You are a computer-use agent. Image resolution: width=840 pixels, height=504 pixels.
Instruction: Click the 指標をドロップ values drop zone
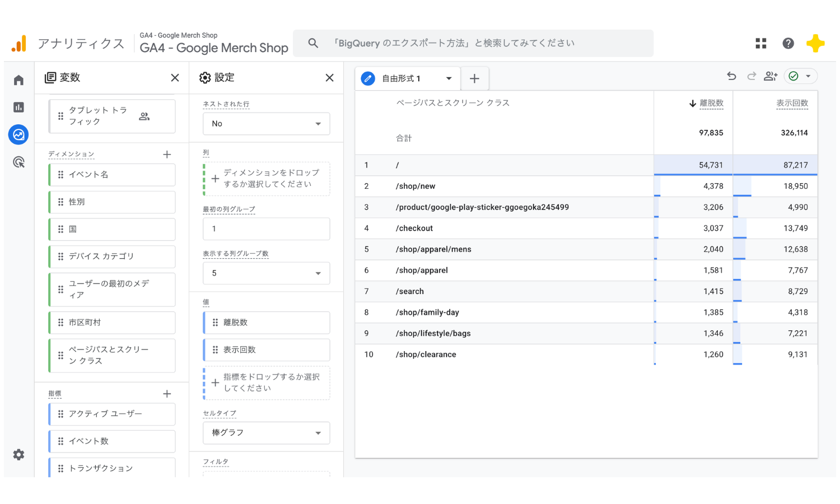[x=266, y=382]
